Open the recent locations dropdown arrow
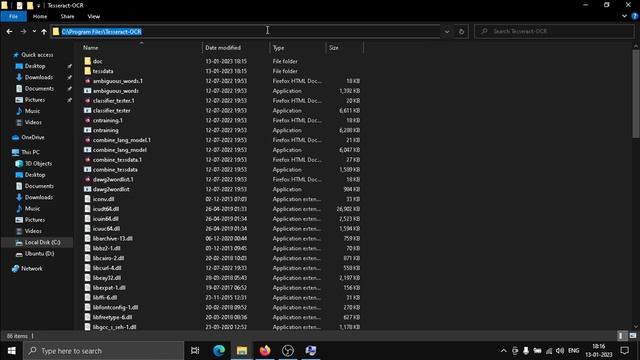The image size is (640, 360). (x=34, y=31)
